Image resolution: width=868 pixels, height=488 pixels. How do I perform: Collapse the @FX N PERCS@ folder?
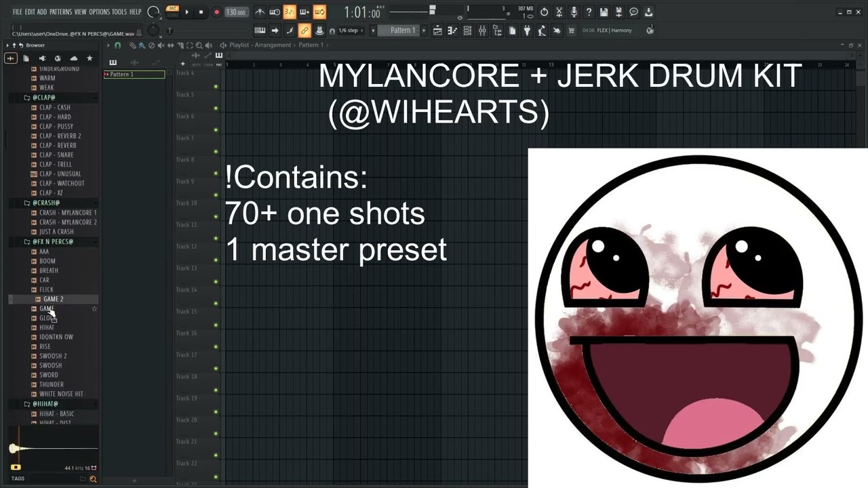click(x=52, y=241)
